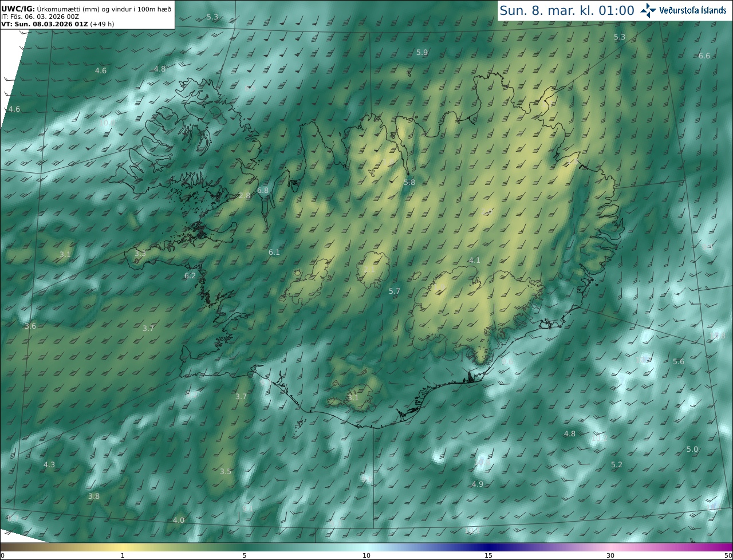Click the map value '4.3' in the southwest
Screen dimensions: 733x560
(x=49, y=465)
